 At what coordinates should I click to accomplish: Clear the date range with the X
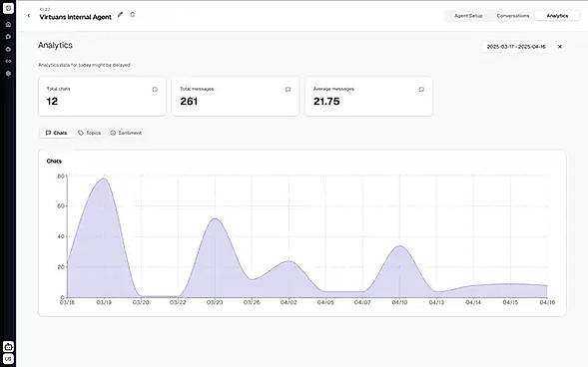point(560,47)
